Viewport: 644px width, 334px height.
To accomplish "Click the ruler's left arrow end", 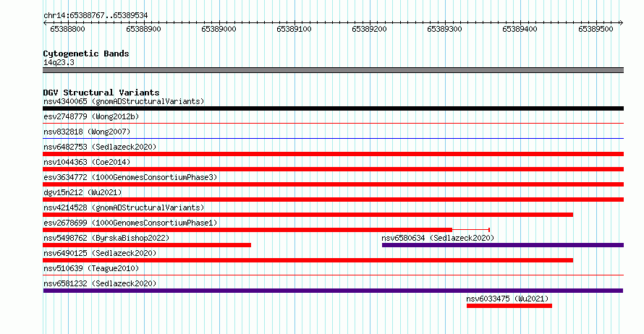I will [x=45, y=23].
